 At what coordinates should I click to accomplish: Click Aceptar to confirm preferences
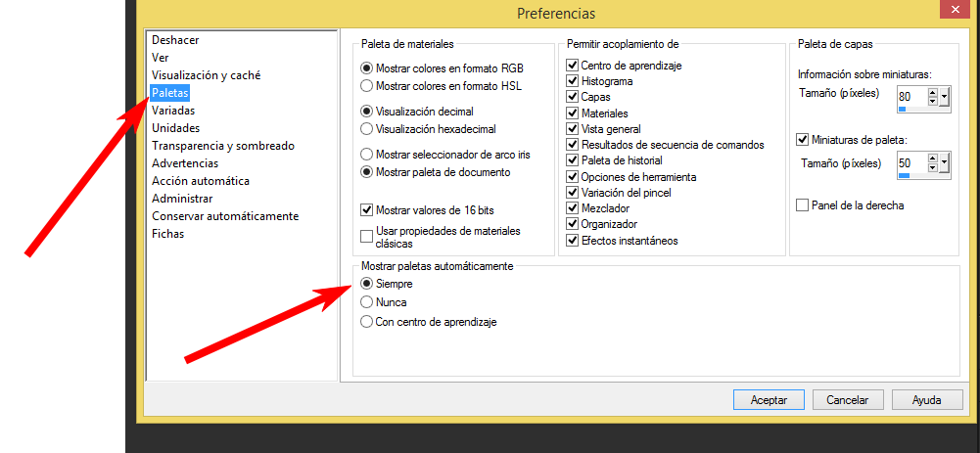(769, 400)
